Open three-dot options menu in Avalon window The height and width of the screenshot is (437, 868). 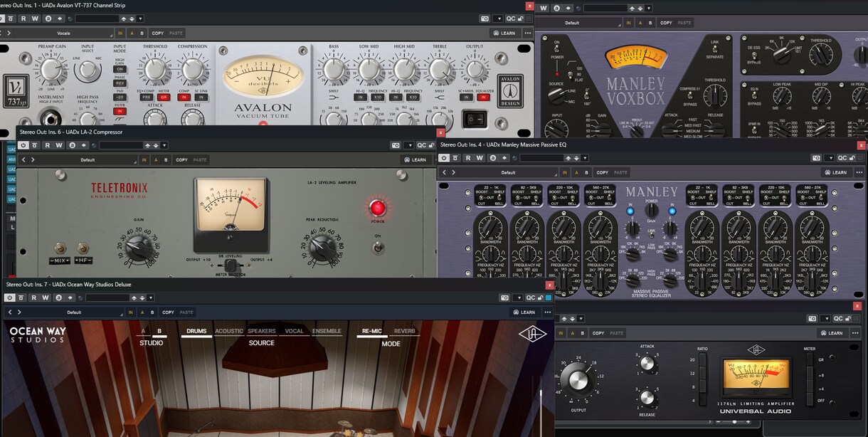click(x=528, y=33)
